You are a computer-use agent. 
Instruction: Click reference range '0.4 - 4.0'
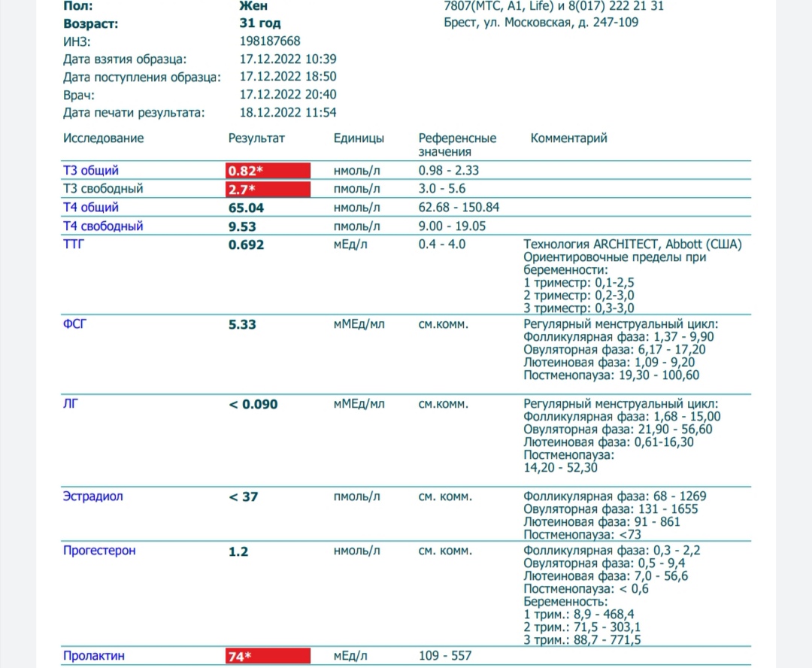442,244
